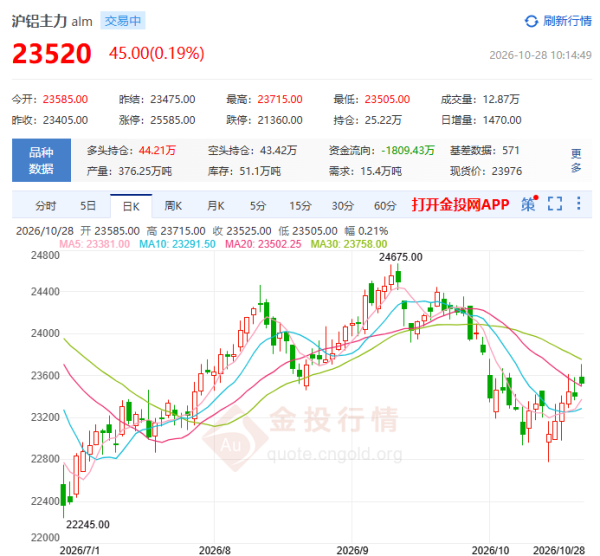
Task: Click the 最低 23505.00 value
Action: [387, 99]
